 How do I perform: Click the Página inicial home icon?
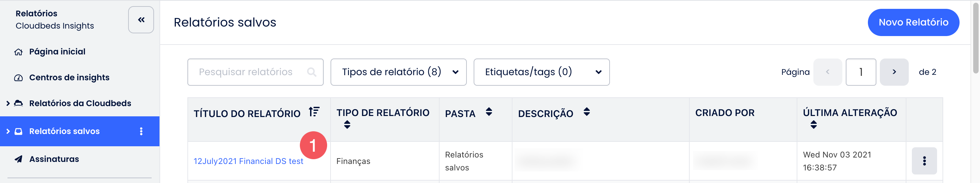(18, 52)
